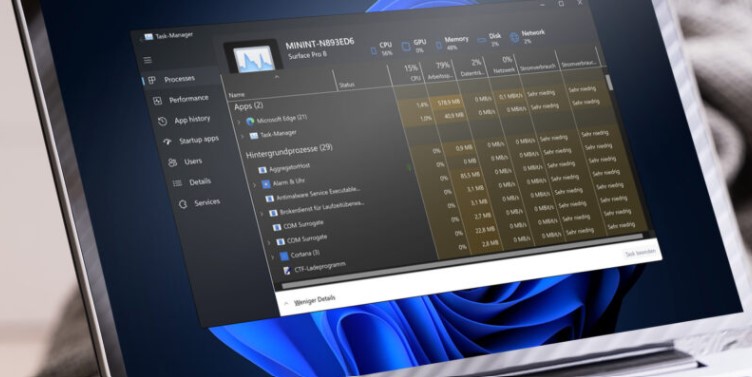752x377 pixels.
Task: Click the Cortana blue square icon
Action: click(x=284, y=256)
